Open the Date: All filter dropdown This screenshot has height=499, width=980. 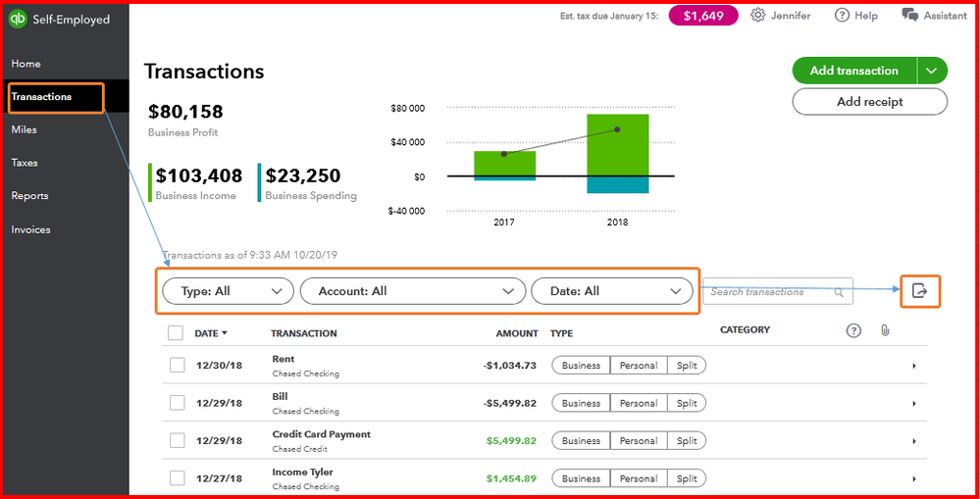coord(612,291)
